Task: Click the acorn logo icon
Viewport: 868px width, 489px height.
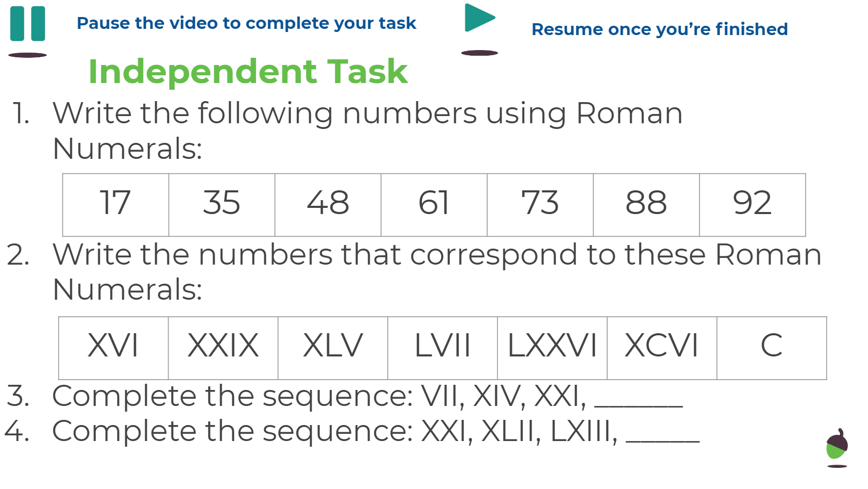Action: [837, 444]
